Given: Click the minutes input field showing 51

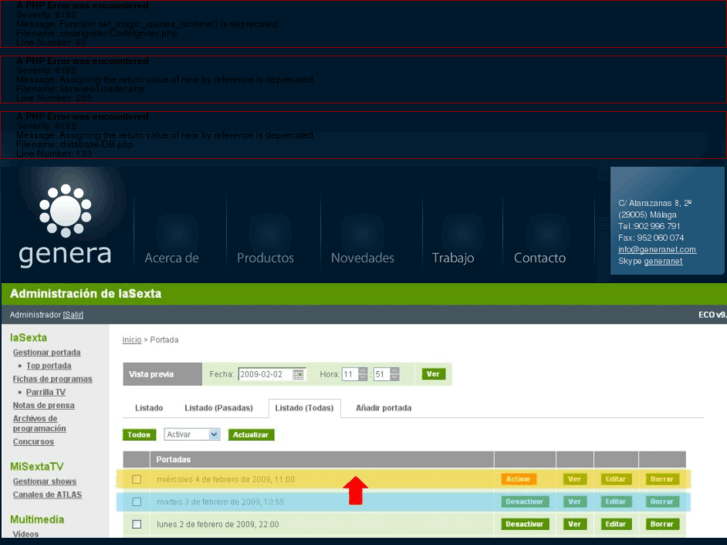Looking at the screenshot, I should (x=382, y=374).
